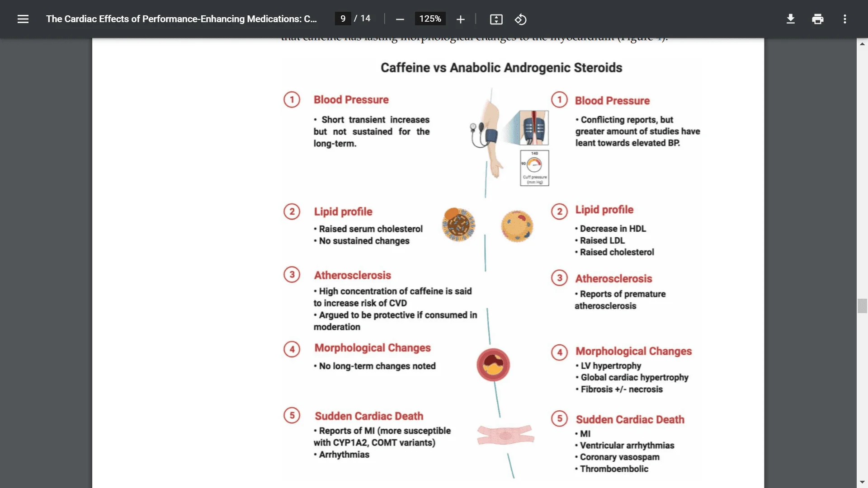This screenshot has height=488, width=868.
Task: Click left column 'Blood Pressure' heading
Action: (x=351, y=100)
